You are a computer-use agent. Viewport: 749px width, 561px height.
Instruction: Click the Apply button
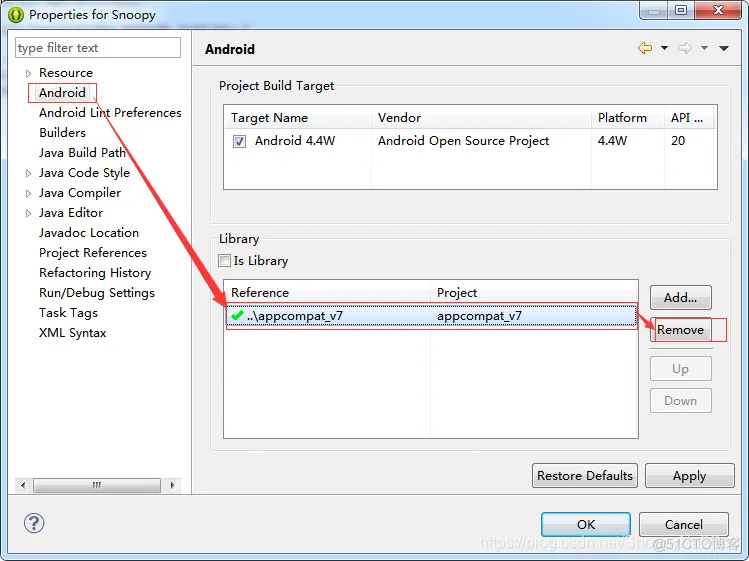tap(689, 476)
